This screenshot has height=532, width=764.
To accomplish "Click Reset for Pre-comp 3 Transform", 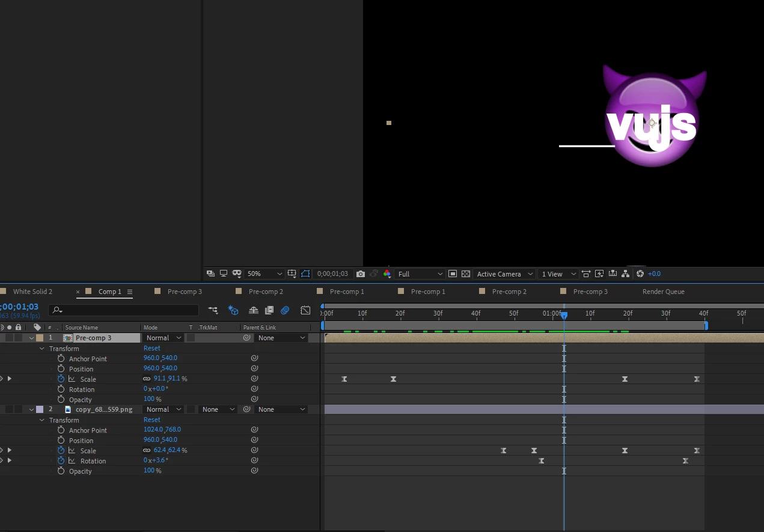I will pyautogui.click(x=152, y=348).
